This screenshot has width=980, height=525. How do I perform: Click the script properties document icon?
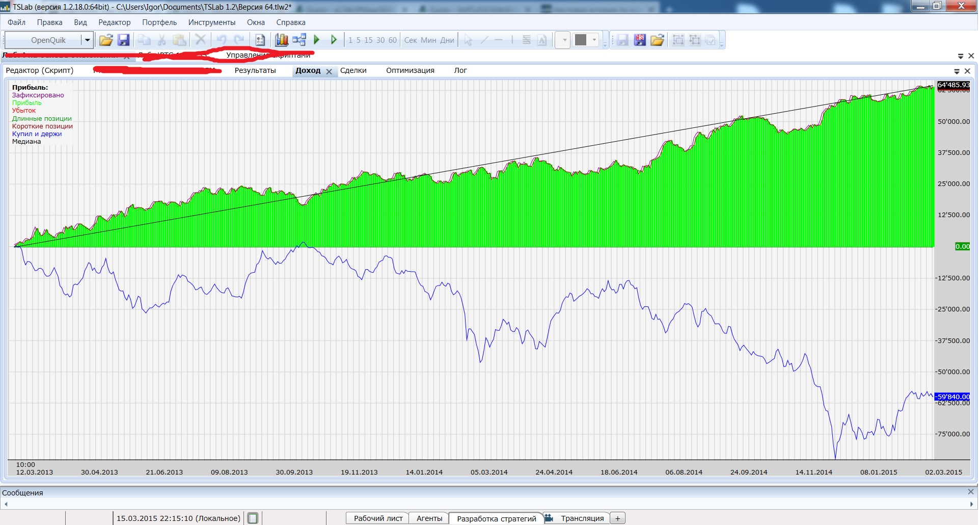(x=260, y=40)
